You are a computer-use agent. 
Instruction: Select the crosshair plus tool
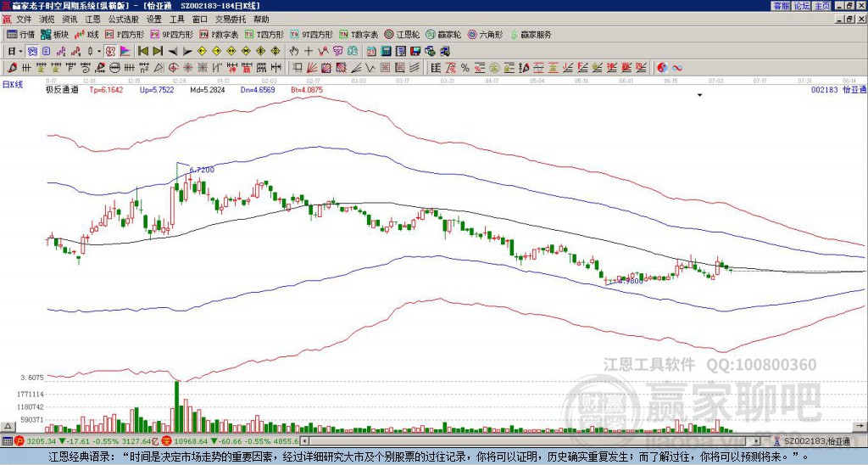point(309,52)
